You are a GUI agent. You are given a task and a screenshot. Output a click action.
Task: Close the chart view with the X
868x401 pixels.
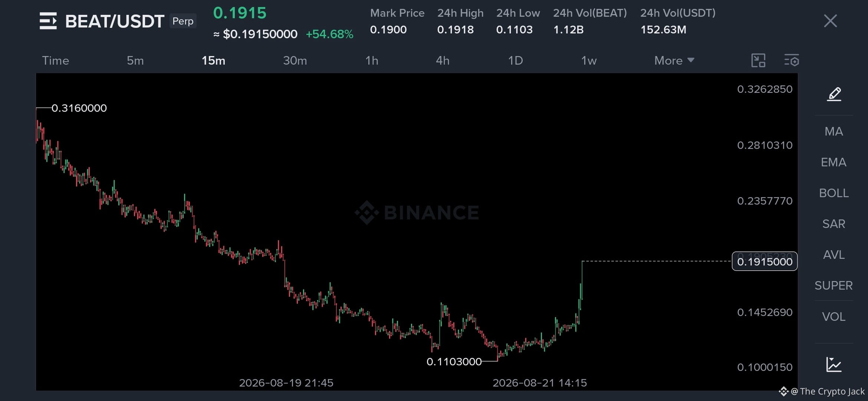(830, 21)
